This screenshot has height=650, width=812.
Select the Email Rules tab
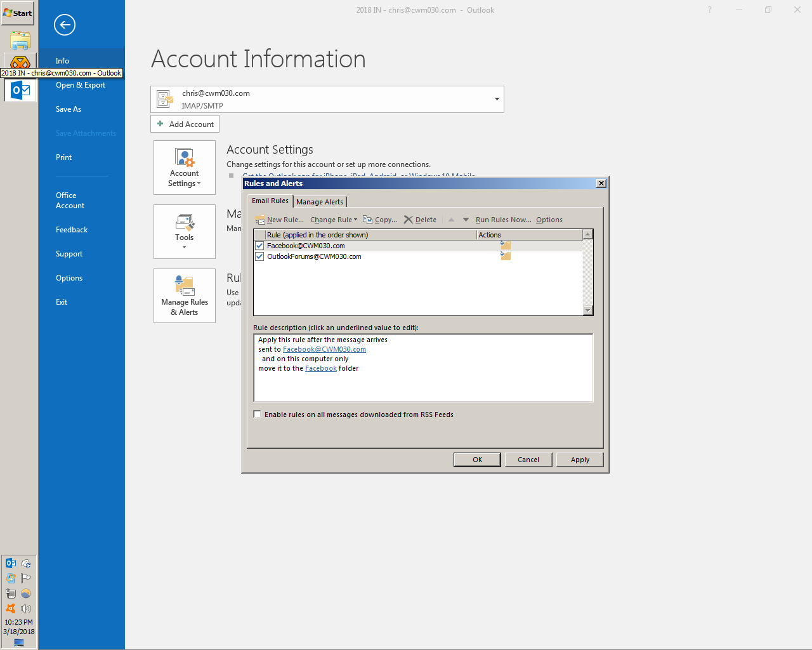(x=270, y=201)
